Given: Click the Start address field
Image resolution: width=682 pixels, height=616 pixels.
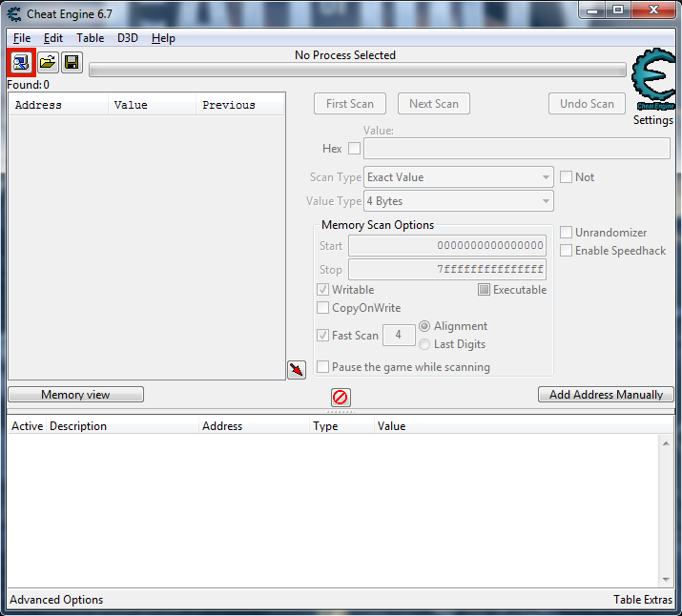Looking at the screenshot, I should (x=447, y=246).
